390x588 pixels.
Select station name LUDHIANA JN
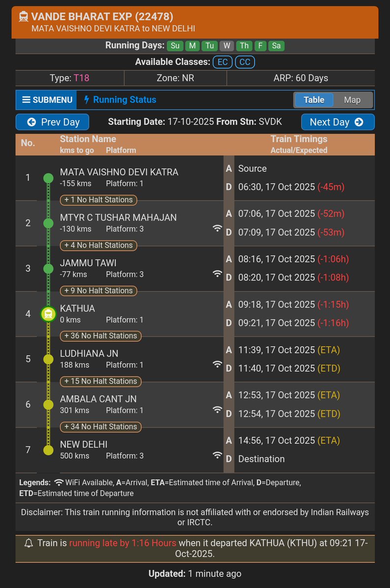click(89, 354)
